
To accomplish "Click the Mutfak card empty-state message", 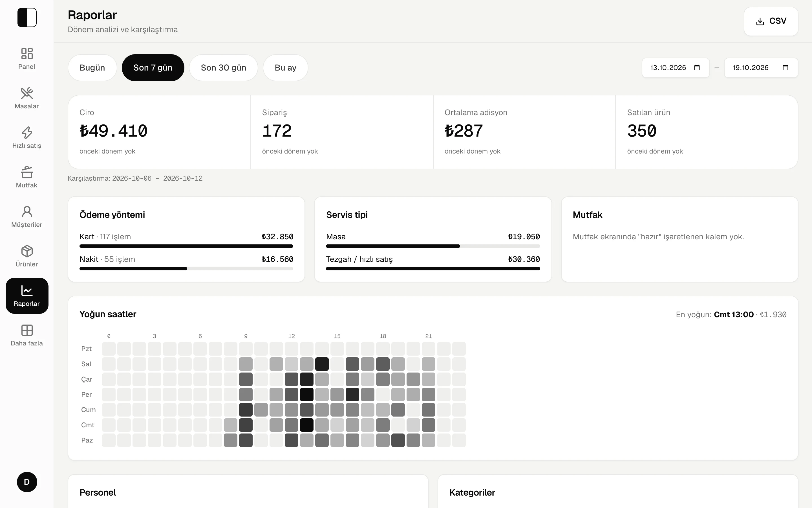I will pos(658,237).
